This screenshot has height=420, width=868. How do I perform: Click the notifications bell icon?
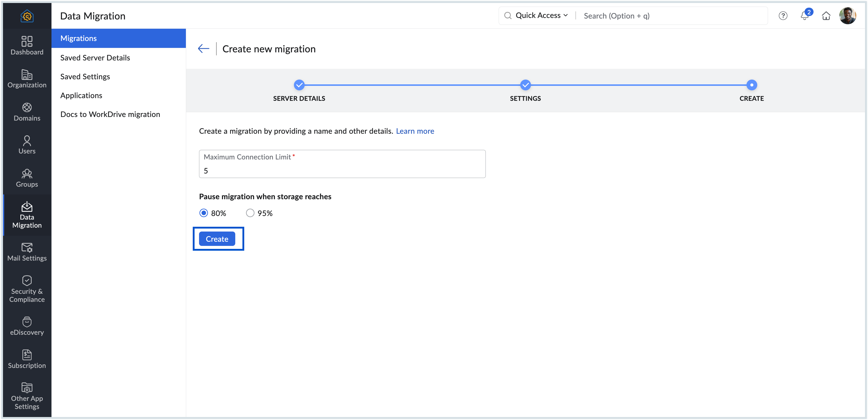[804, 16]
